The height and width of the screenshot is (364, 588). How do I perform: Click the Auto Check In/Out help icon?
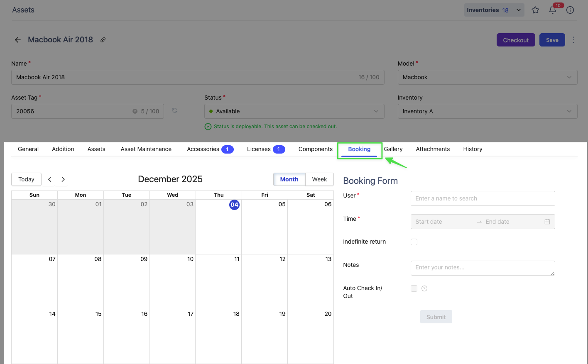pos(424,288)
